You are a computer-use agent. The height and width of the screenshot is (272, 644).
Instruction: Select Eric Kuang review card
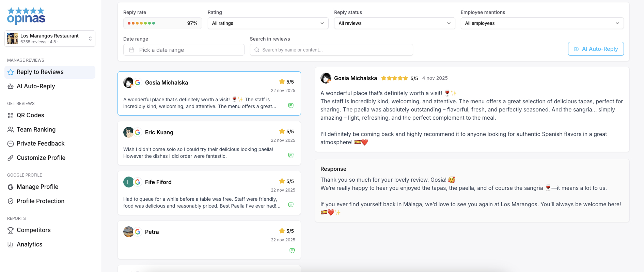(x=209, y=143)
